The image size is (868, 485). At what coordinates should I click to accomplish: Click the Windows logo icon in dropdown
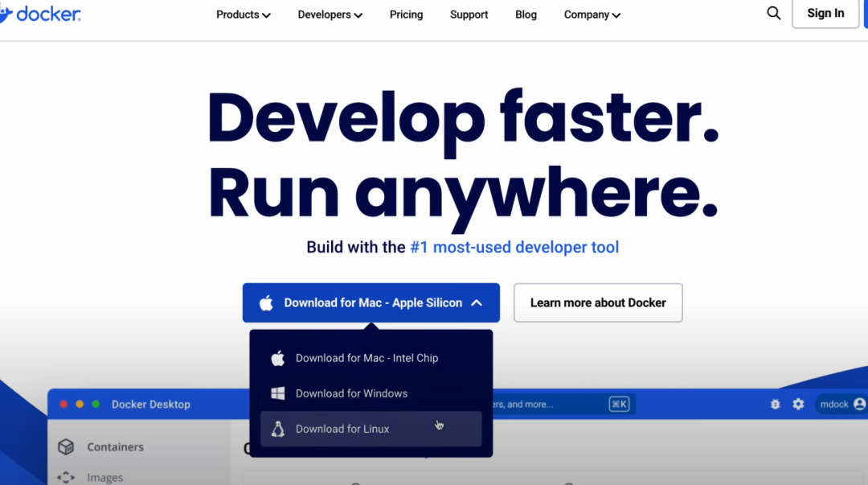pyautogui.click(x=278, y=393)
